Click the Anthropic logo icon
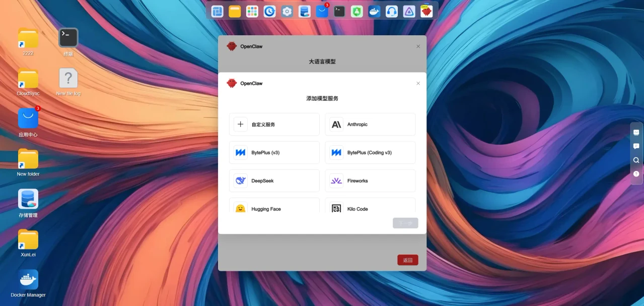The height and width of the screenshot is (306, 644). click(x=336, y=124)
